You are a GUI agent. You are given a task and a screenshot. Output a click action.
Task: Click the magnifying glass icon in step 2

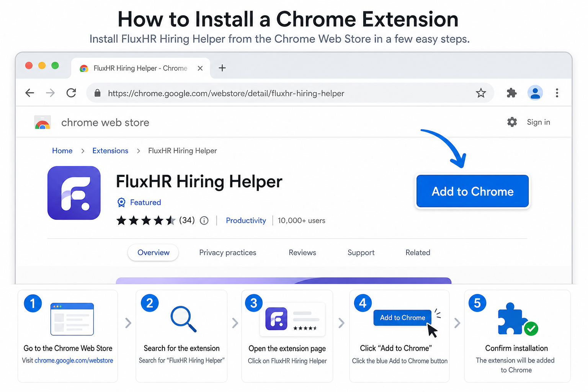183,319
